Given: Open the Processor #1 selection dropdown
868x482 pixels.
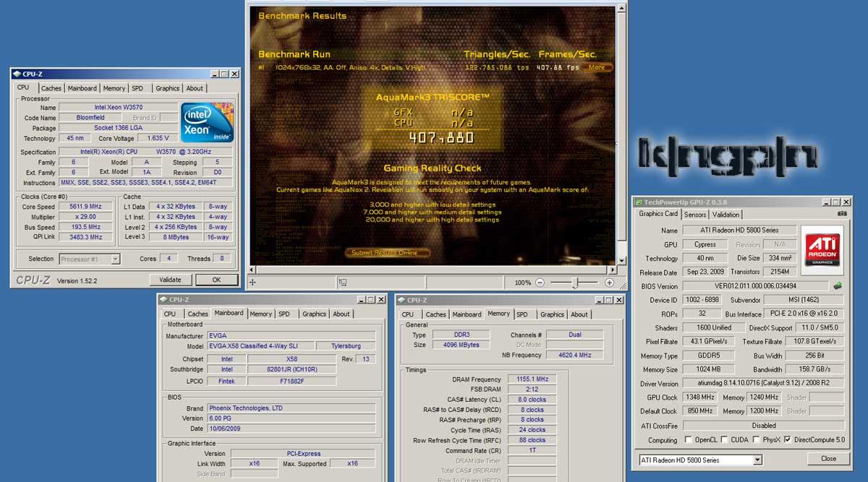Looking at the screenshot, I should 90,259.
